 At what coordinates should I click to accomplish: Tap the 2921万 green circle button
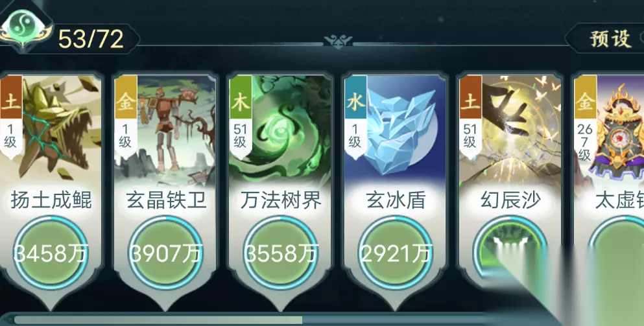396,253
